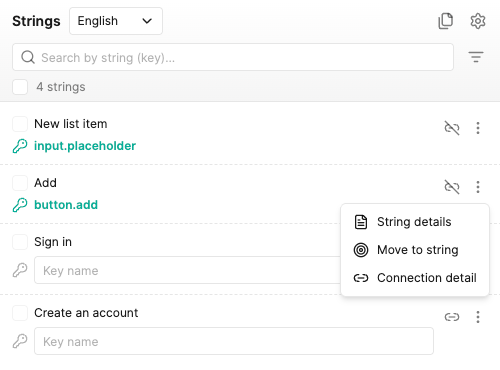Open the English language dropdown

point(116,21)
